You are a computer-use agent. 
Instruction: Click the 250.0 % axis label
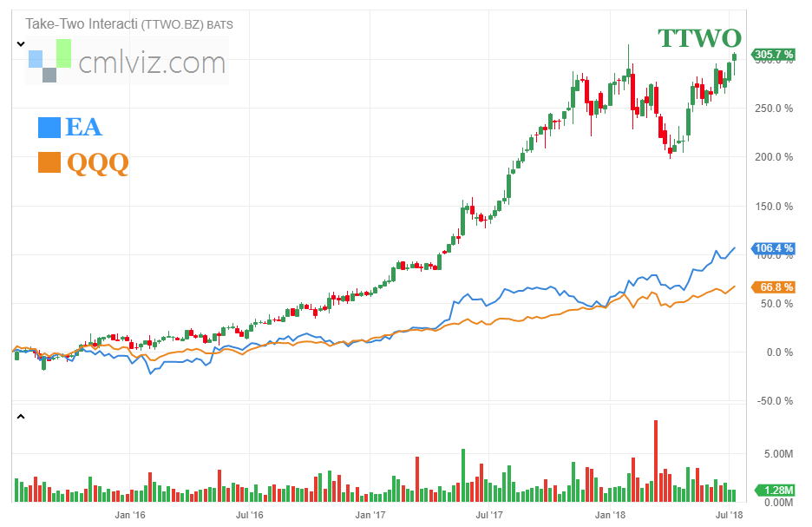[774, 109]
